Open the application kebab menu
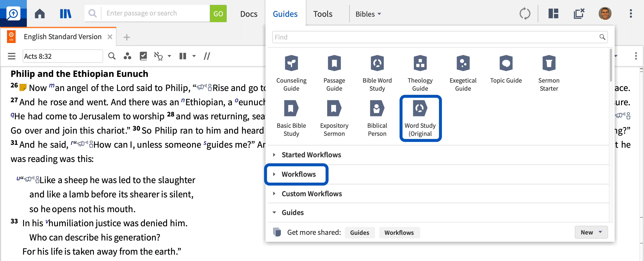Screen dimensions: 644x261 click(x=631, y=14)
